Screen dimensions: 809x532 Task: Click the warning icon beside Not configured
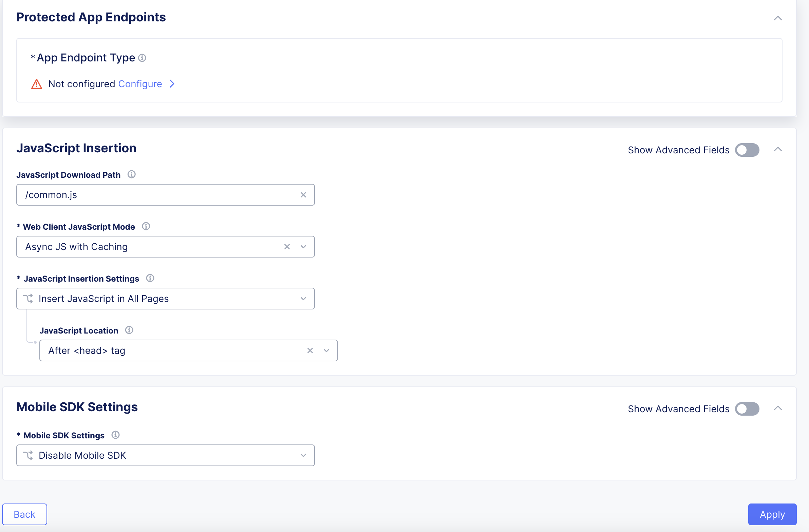point(36,83)
